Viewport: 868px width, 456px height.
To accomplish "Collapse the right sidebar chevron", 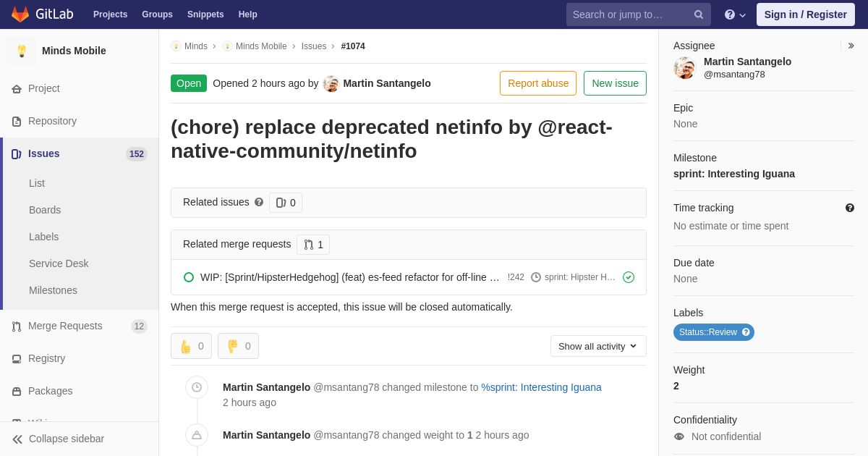I will pos(851,46).
